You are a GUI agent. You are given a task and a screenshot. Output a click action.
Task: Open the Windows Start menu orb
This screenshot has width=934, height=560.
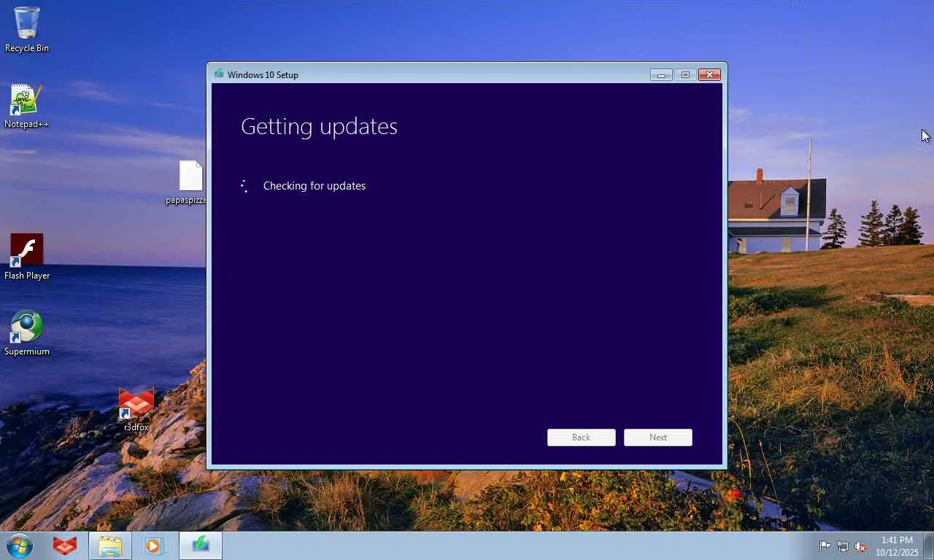pyautogui.click(x=20, y=545)
